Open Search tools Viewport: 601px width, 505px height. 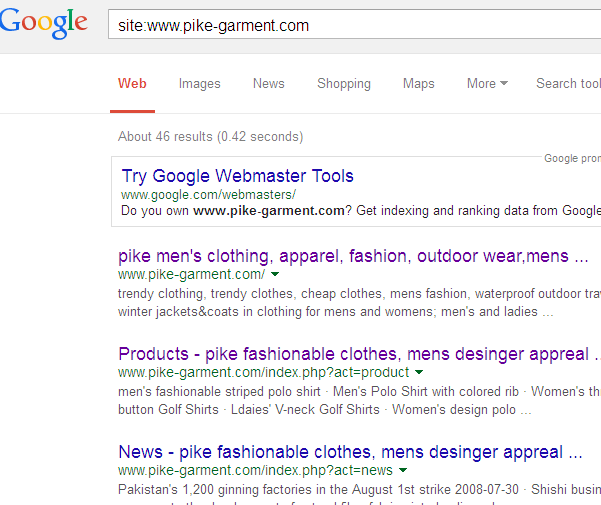pyautogui.click(x=568, y=83)
